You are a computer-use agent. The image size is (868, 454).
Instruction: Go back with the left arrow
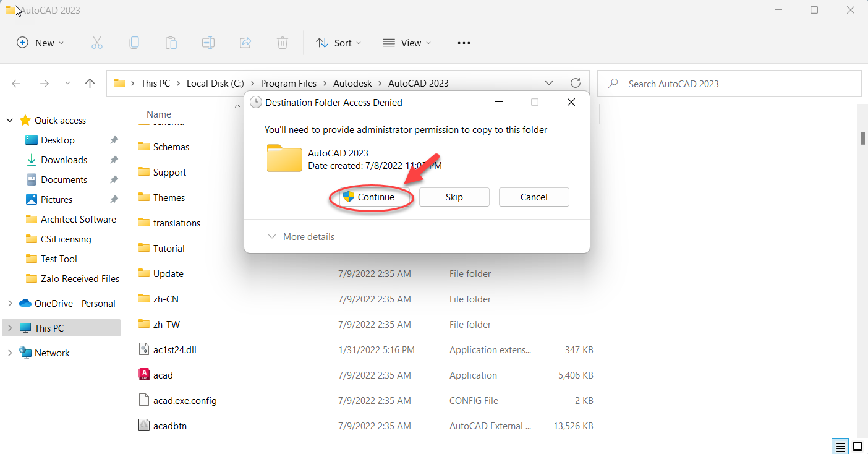[x=16, y=84]
